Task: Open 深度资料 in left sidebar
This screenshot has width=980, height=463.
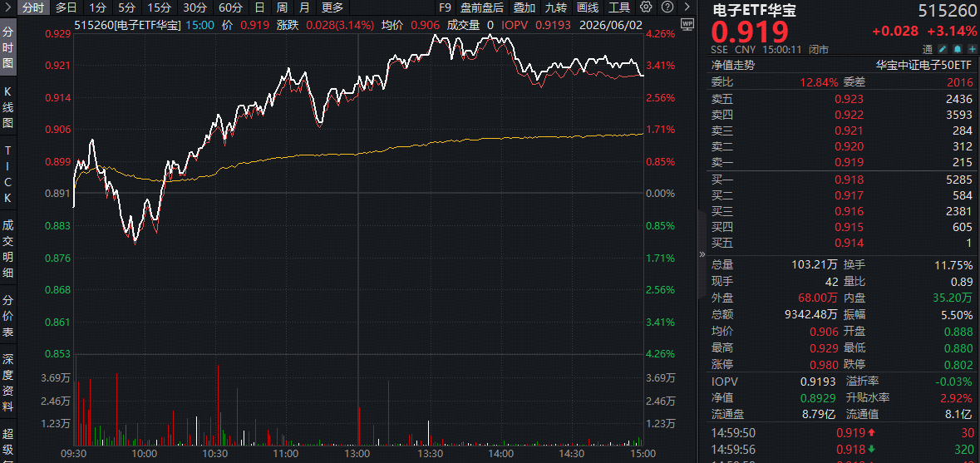Action: pos(8,383)
